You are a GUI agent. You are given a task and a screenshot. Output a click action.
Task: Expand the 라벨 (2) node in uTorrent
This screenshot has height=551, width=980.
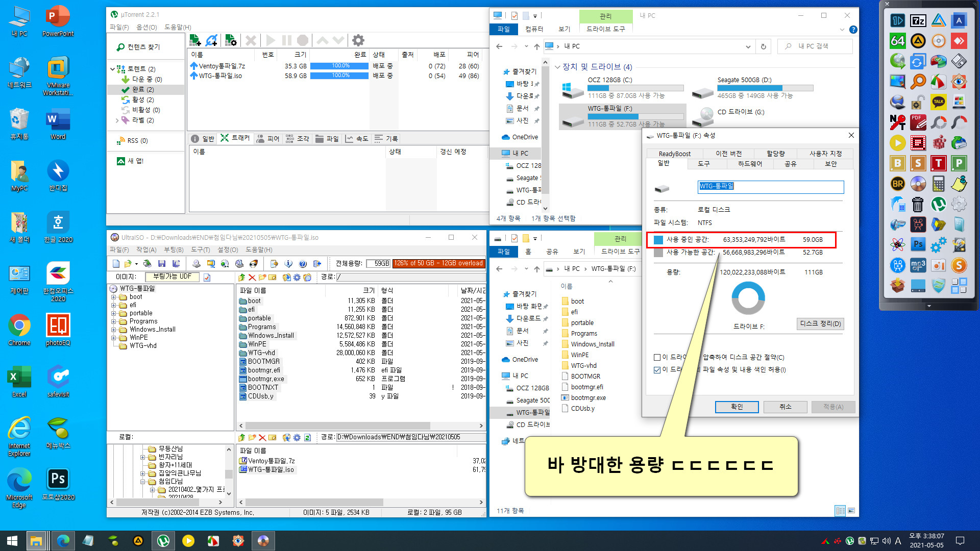pos(117,121)
